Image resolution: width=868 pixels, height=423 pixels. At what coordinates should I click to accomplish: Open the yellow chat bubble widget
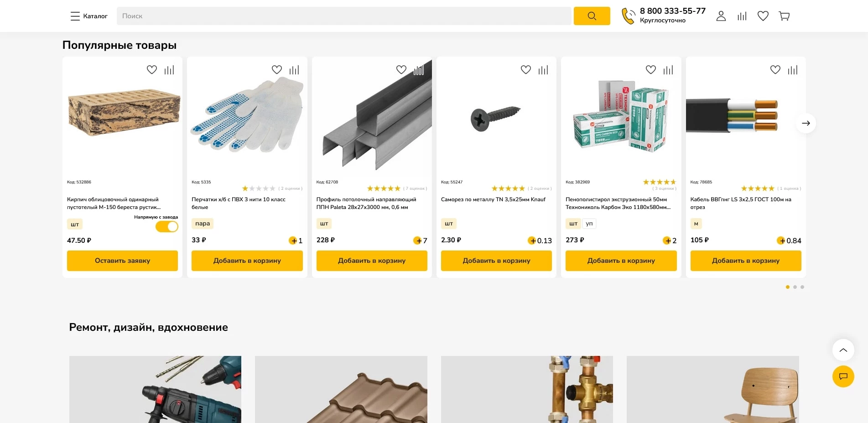coord(843,376)
